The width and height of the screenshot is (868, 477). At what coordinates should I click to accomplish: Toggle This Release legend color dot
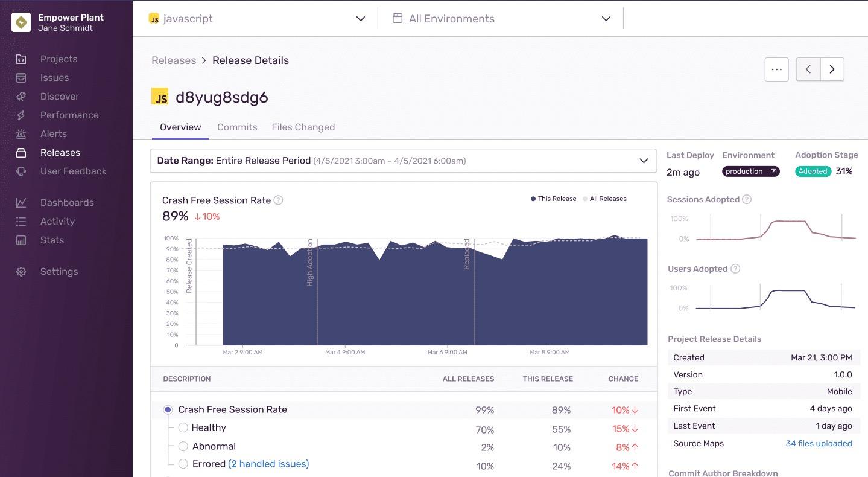tap(533, 199)
